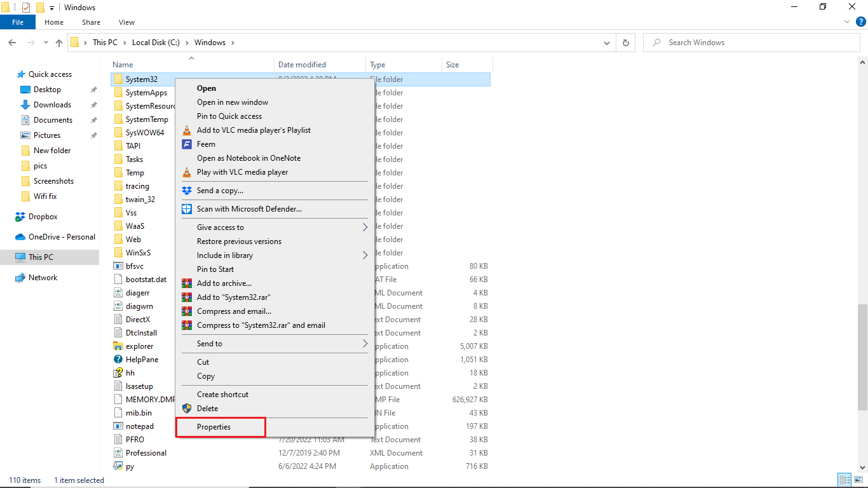The height and width of the screenshot is (488, 868).
Task: Expand the Include in library submenu
Action: [365, 255]
